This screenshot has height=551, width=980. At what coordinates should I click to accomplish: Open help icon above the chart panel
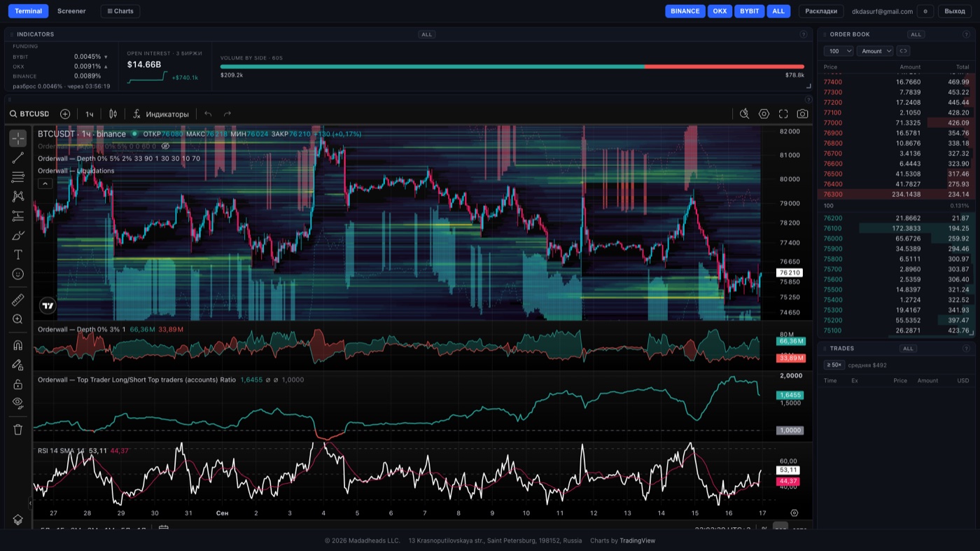(808, 99)
